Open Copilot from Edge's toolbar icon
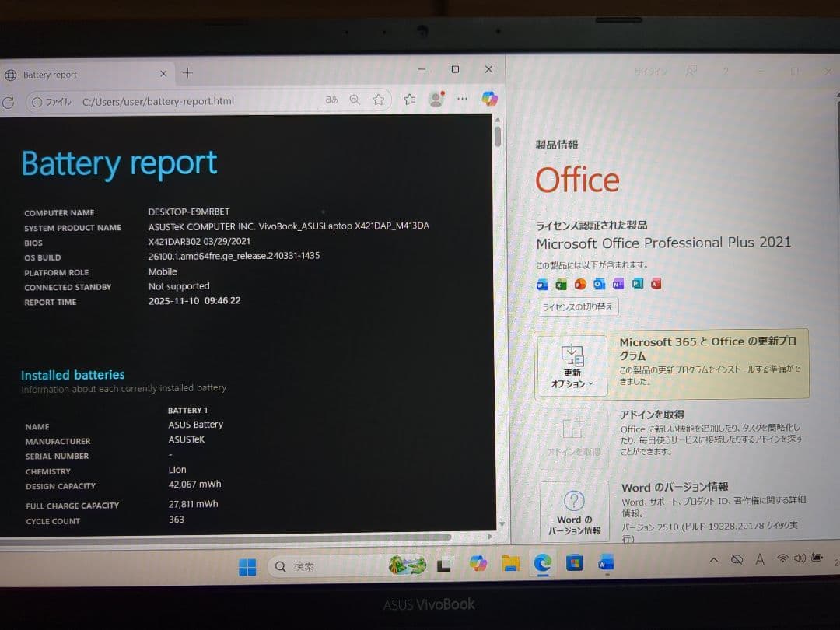 (489, 100)
